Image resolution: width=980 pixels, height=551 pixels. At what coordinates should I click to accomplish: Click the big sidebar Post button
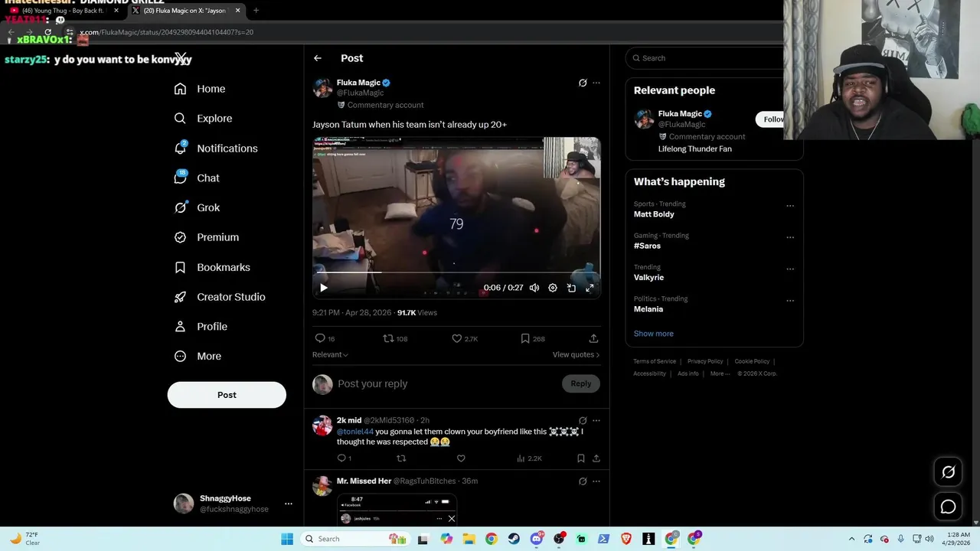[x=227, y=395]
